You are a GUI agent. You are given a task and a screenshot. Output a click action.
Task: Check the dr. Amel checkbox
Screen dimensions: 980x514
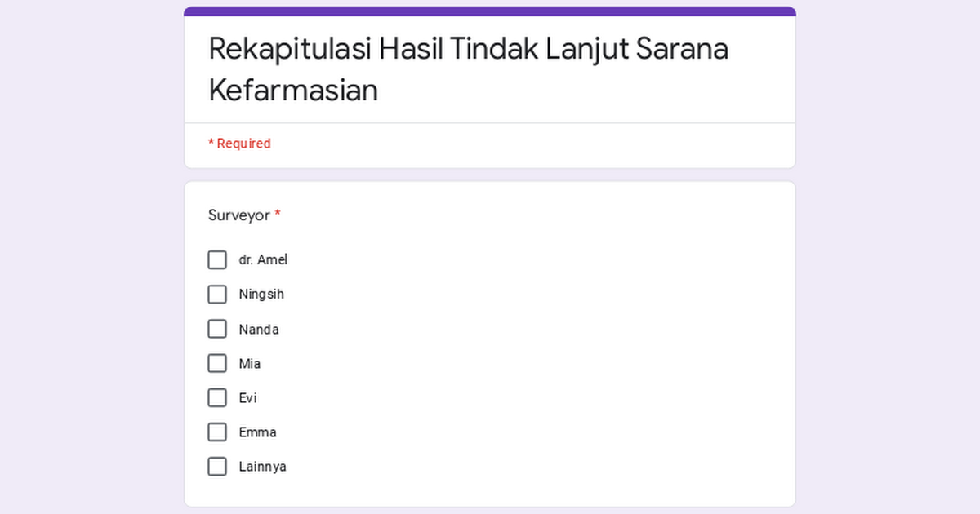[x=216, y=259]
